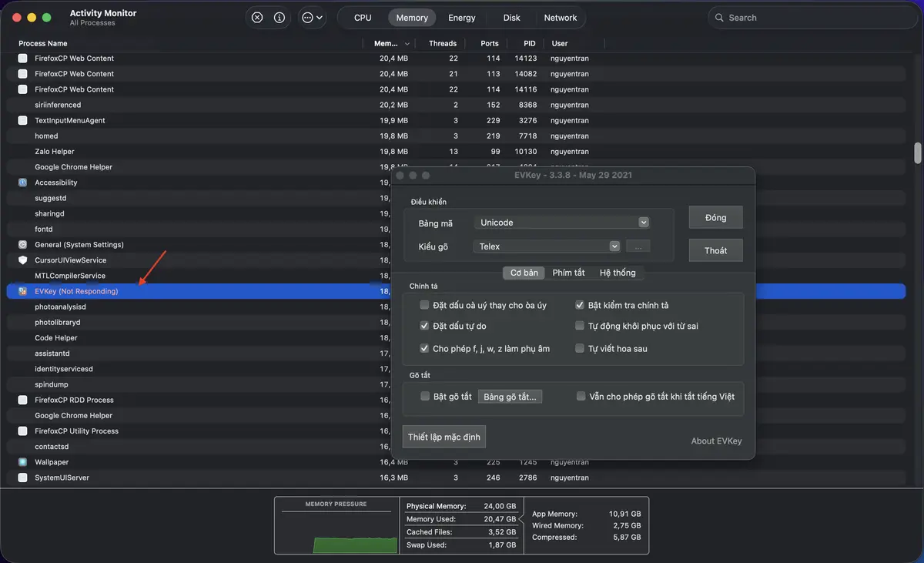Enable "Đặt dấu oà uý thay cho òa úy"

424,305
